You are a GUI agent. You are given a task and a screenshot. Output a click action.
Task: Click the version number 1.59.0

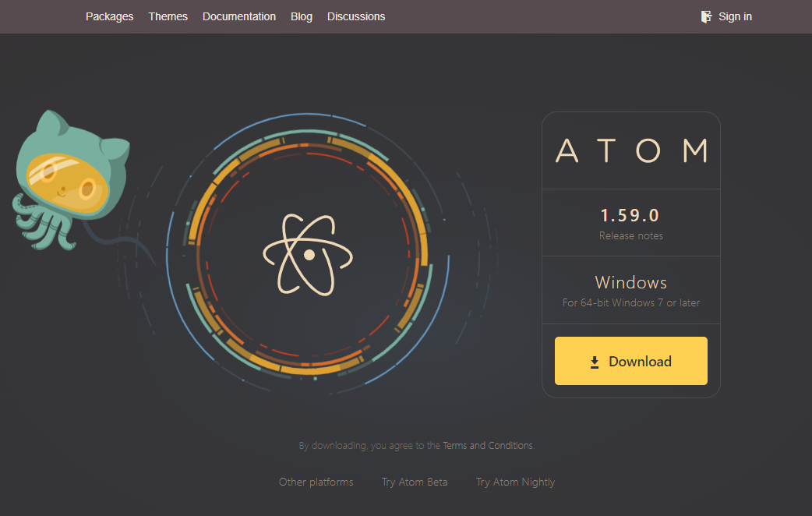tap(630, 215)
